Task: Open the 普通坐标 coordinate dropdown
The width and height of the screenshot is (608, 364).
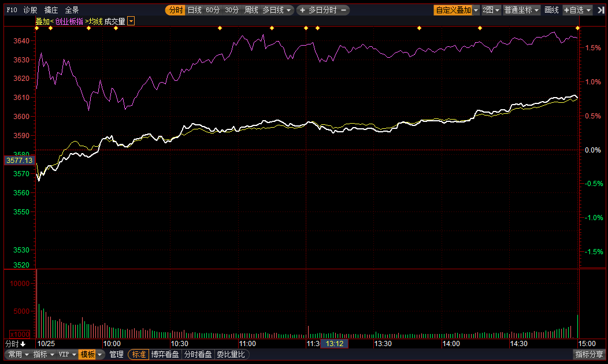Action: click(x=521, y=10)
